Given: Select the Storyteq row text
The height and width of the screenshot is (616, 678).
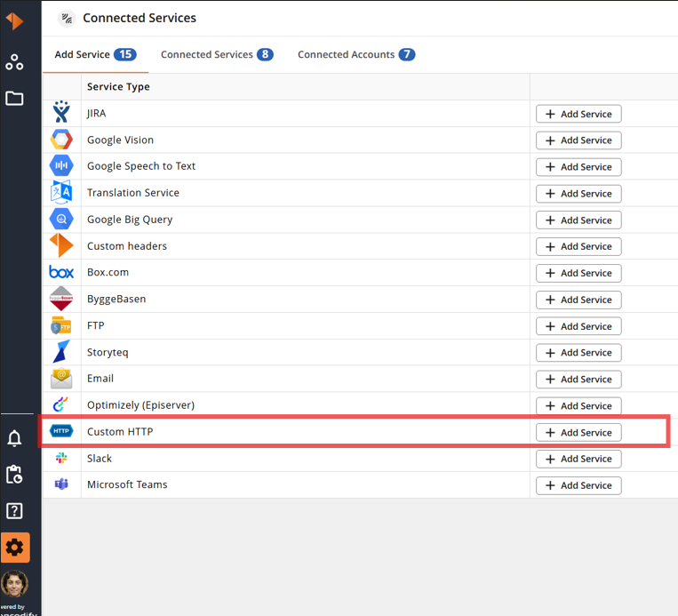Looking at the screenshot, I should [108, 352].
